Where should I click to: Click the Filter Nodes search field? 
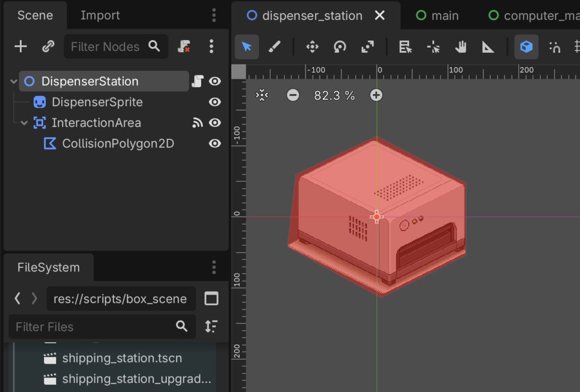tap(116, 46)
